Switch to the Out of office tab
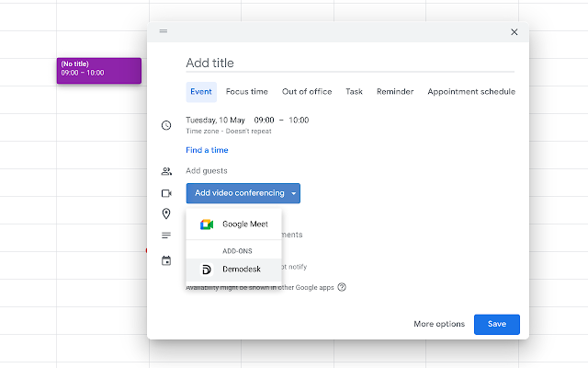This screenshot has width=588, height=368. pos(307,92)
